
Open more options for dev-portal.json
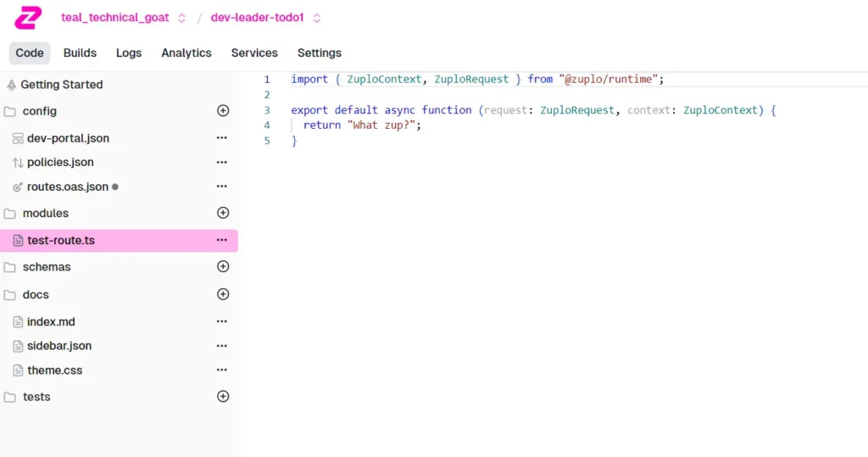[x=222, y=138]
